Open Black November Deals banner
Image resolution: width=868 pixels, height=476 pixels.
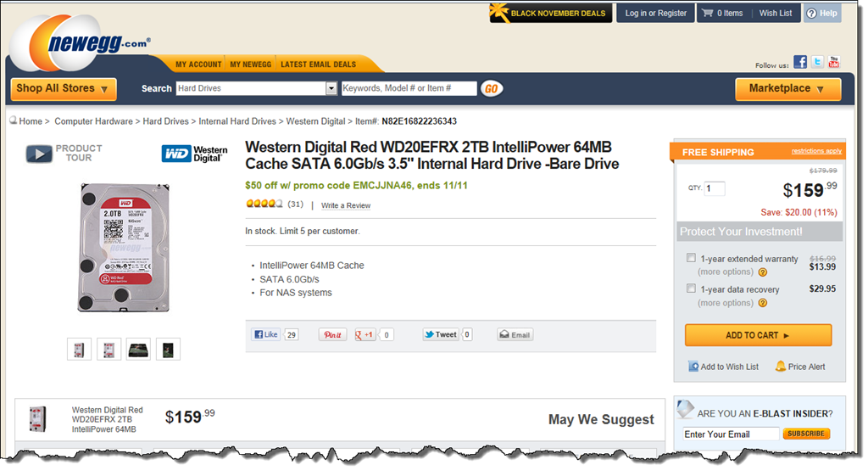551,14
